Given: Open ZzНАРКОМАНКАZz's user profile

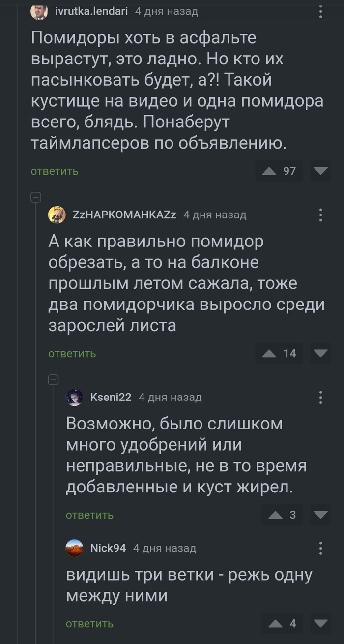Looking at the screenshot, I should (x=125, y=215).
